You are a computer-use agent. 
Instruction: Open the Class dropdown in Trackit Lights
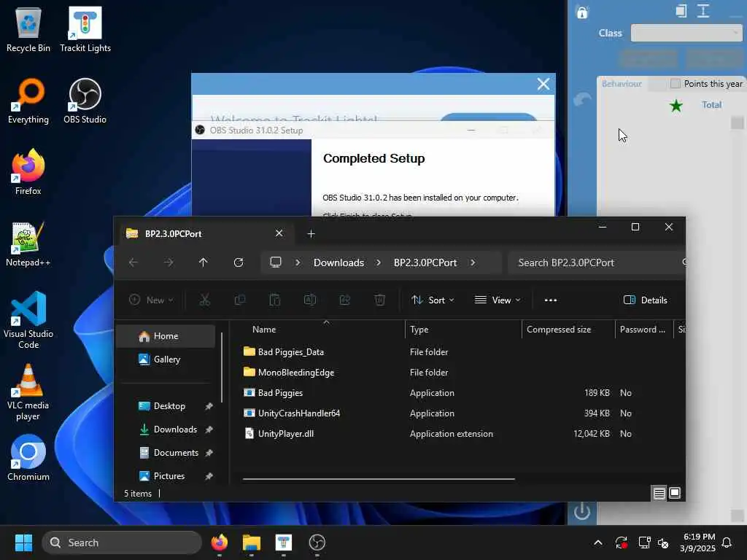[x=686, y=34]
